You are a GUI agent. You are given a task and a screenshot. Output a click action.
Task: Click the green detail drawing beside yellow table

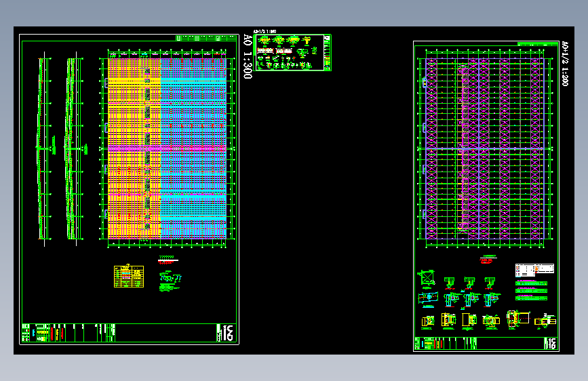point(170,281)
